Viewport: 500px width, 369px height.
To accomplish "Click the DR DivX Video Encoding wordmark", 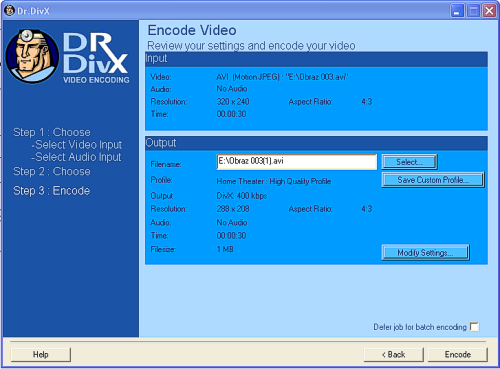I will coord(96,58).
